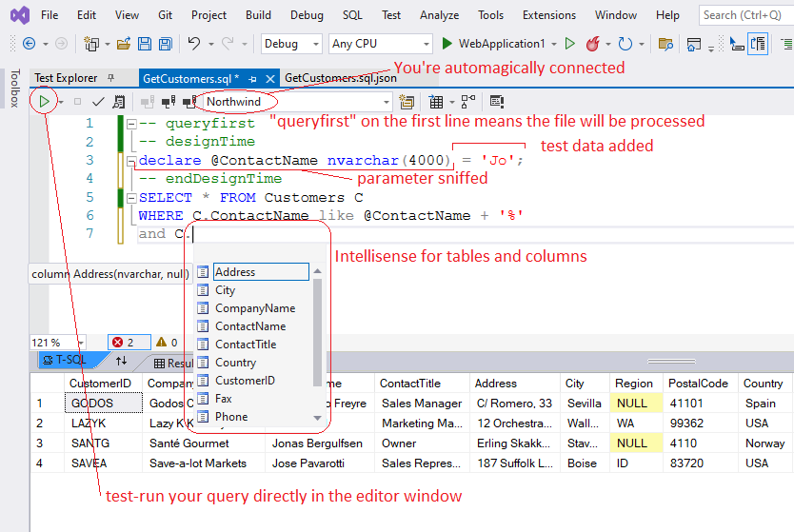Collapse the SELECT statement outline on line 5
794x532 pixels.
coord(130,197)
